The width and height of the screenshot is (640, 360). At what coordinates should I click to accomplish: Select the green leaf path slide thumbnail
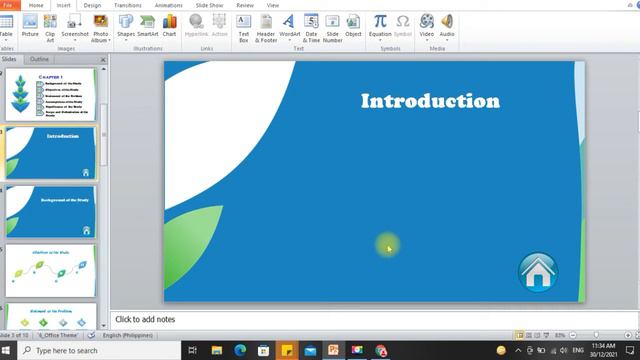tap(51, 271)
